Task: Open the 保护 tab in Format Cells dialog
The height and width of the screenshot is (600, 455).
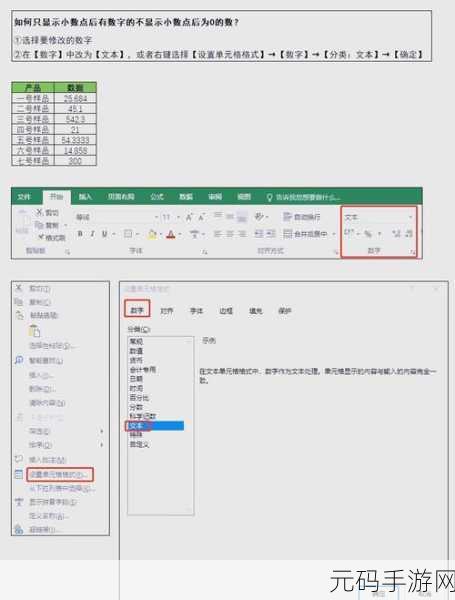Action: coord(284,311)
